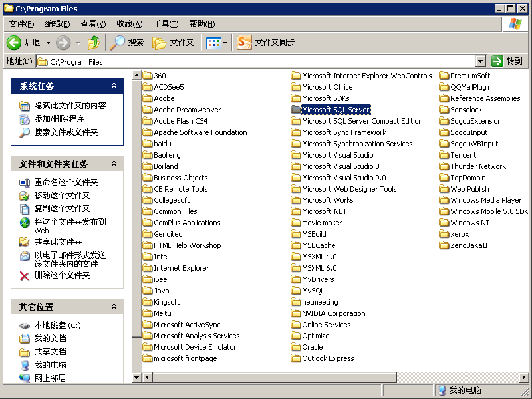The width and height of the screenshot is (532, 399).
Task: Click 共享文档 link in Other Places
Action: [50, 352]
